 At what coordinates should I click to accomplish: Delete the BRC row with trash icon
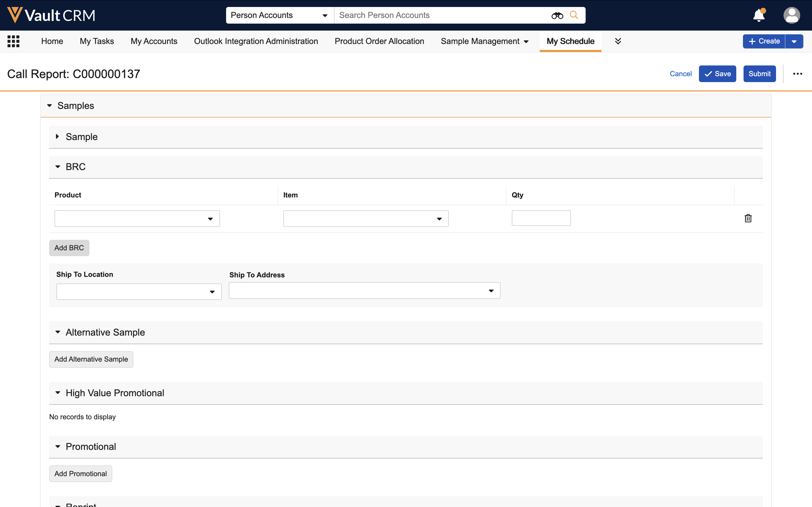748,218
